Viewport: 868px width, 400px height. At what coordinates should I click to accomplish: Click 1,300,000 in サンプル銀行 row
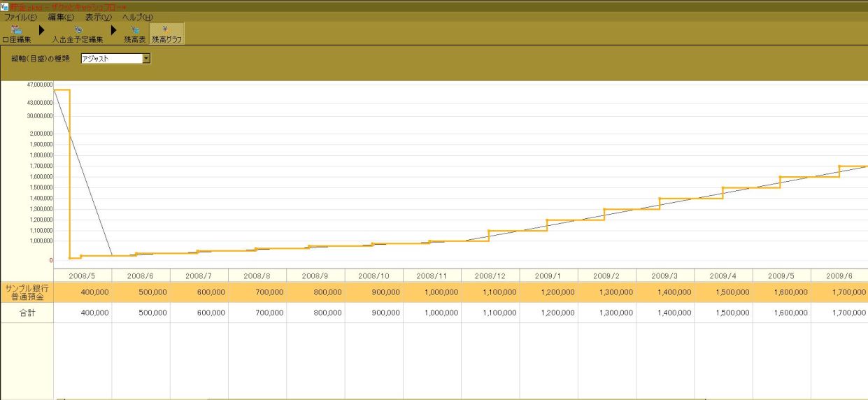616,292
